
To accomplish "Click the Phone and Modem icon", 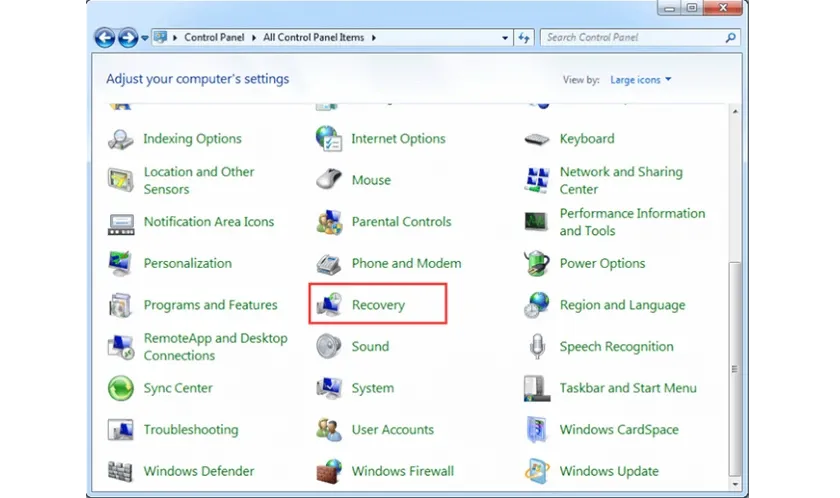I will pyautogui.click(x=328, y=263).
